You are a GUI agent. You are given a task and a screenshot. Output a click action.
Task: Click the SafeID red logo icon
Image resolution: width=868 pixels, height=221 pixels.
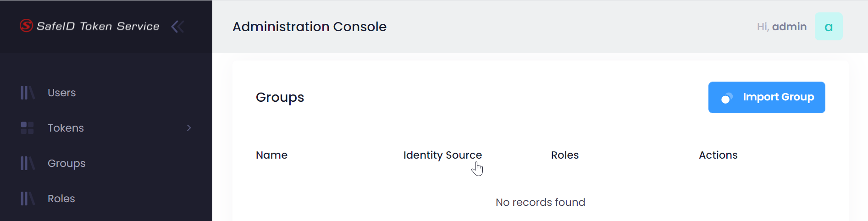point(26,26)
